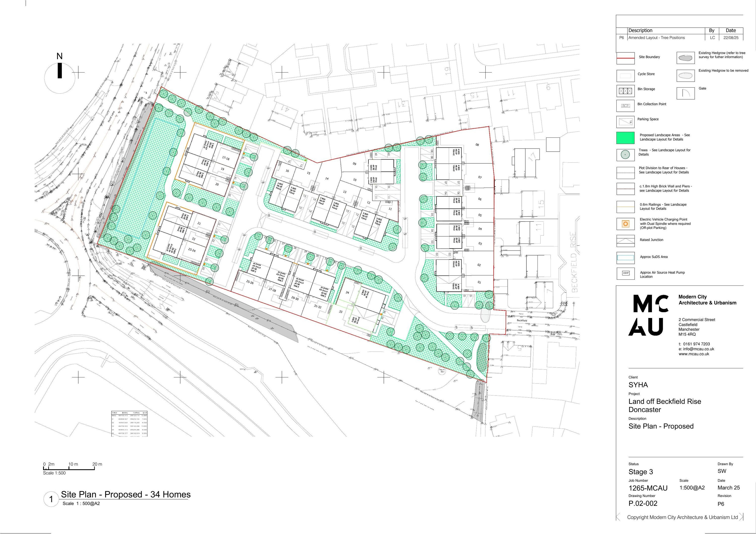This screenshot has width=756, height=534.
Task: Click the Existing Hedgrow grey legend symbol
Action: [685, 58]
